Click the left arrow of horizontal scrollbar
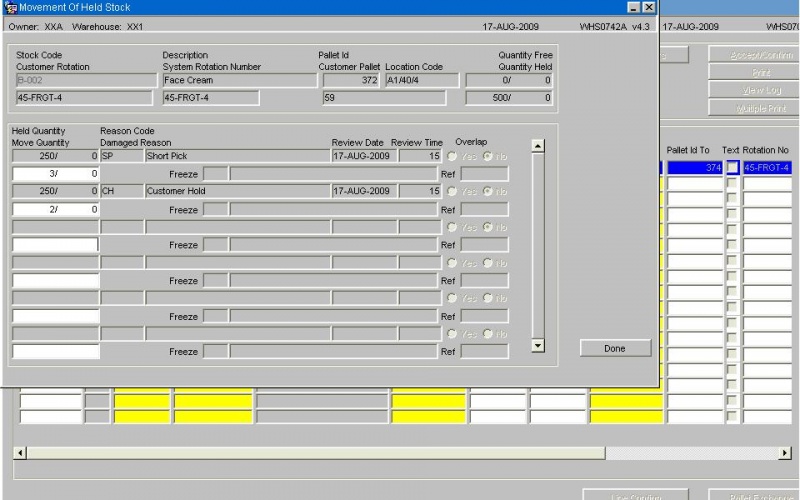Viewport: 800px width, 500px height. [x=20, y=453]
